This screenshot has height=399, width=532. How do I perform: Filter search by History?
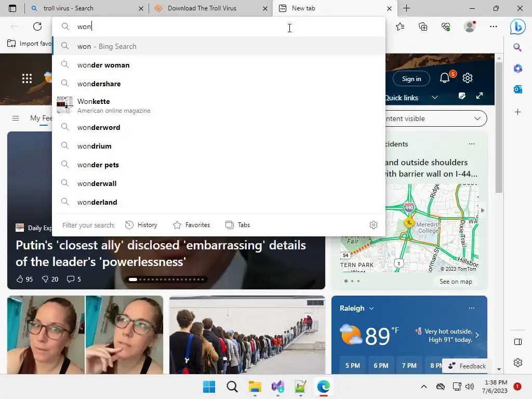point(141,225)
